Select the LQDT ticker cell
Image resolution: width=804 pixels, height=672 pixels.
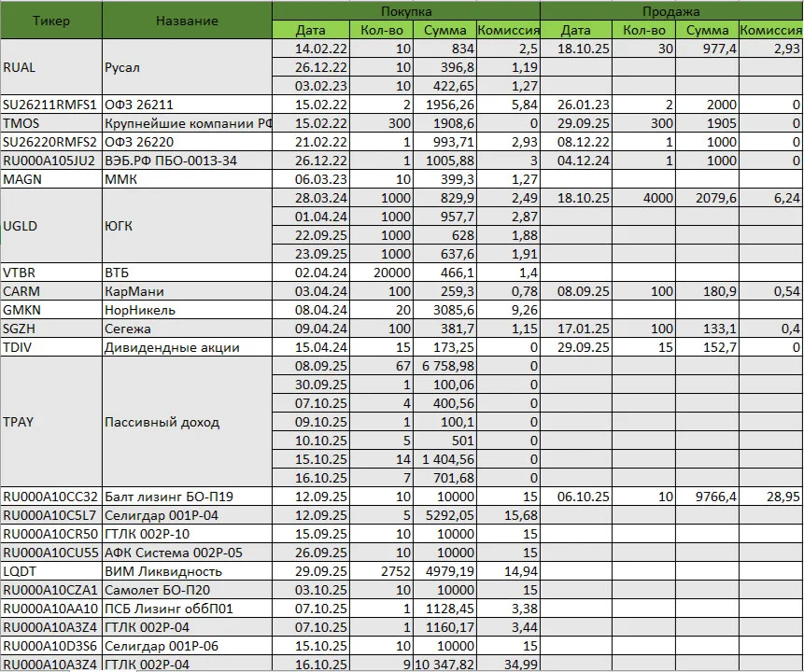coord(51,571)
